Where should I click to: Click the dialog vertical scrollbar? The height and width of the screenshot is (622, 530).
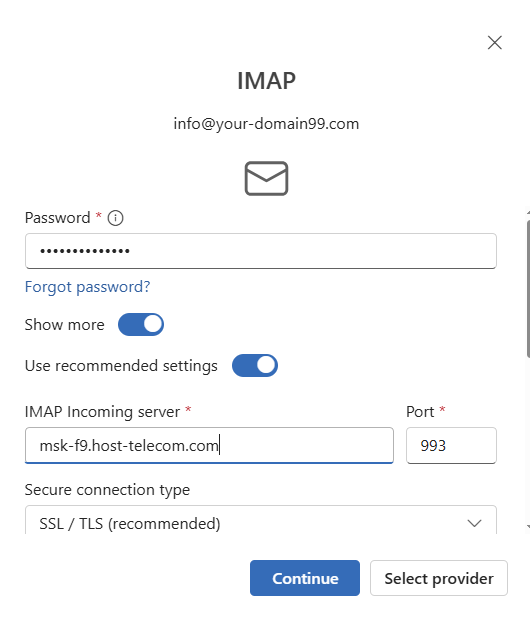point(528,289)
